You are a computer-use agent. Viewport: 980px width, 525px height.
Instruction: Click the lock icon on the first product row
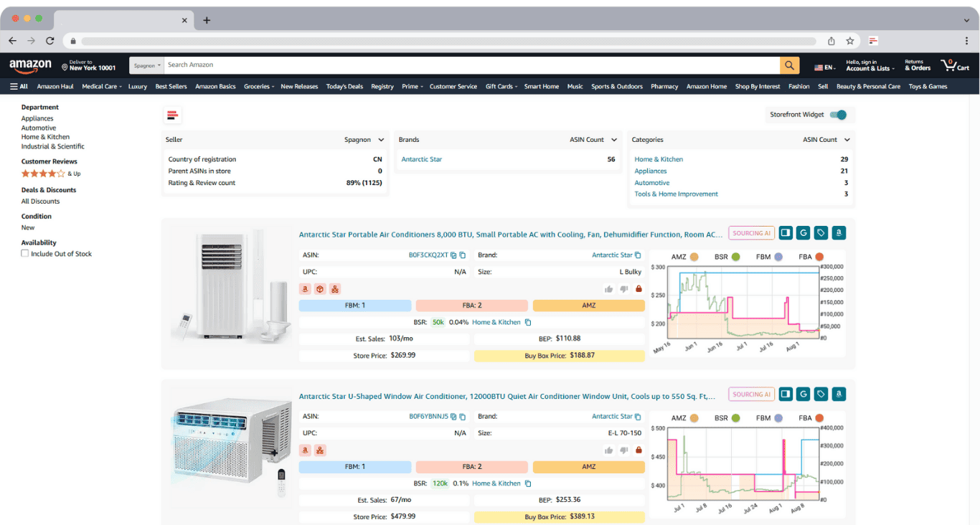tap(639, 288)
